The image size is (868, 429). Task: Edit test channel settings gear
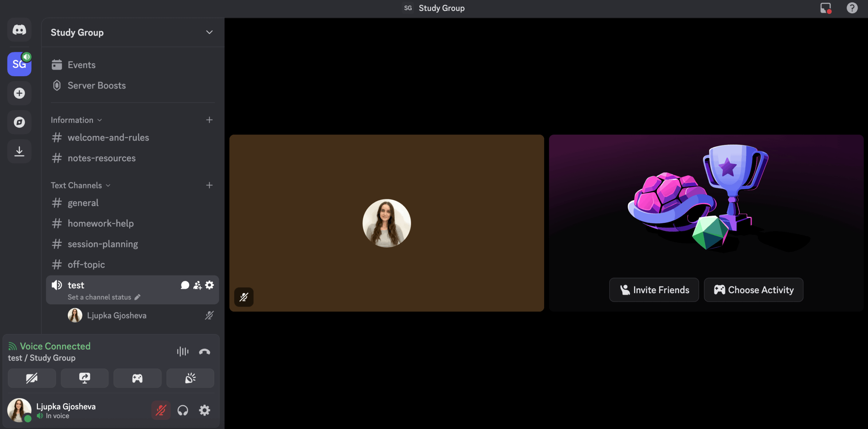point(210,285)
